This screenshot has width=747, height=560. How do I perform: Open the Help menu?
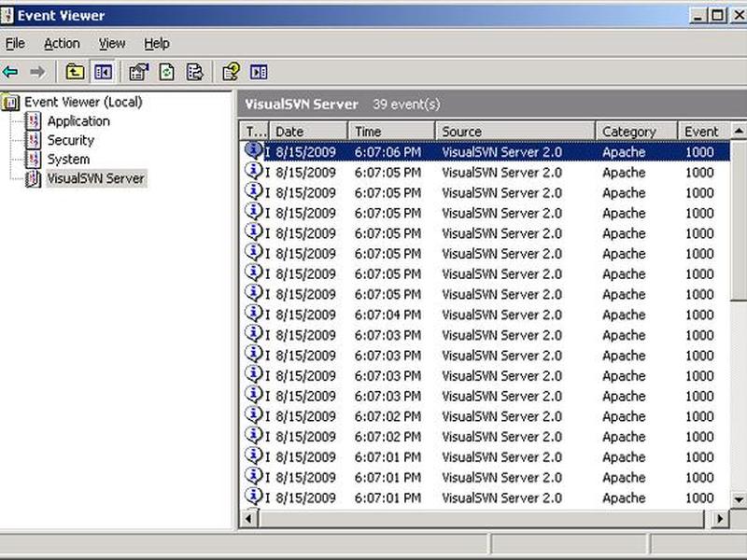click(x=157, y=43)
